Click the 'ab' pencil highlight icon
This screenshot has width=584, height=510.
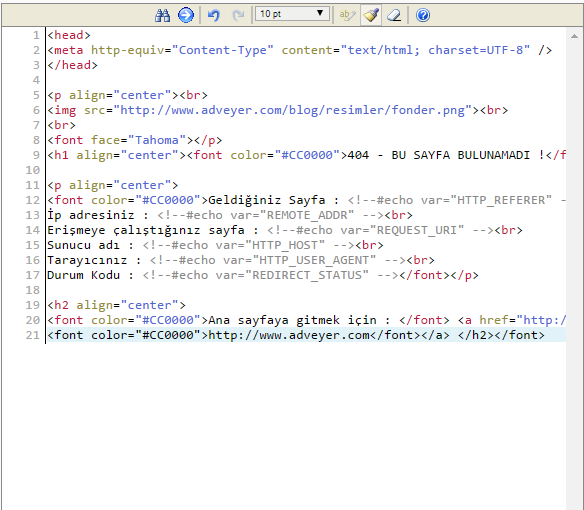347,15
